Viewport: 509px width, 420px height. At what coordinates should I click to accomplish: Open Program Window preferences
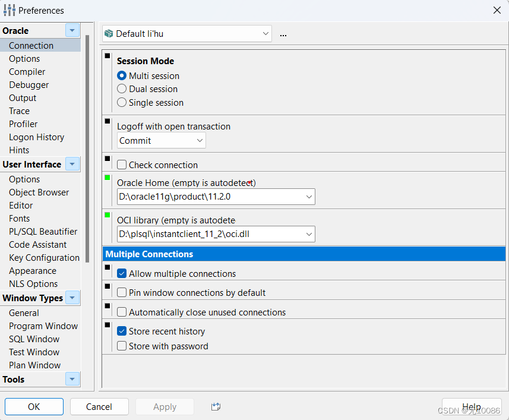[43, 326]
